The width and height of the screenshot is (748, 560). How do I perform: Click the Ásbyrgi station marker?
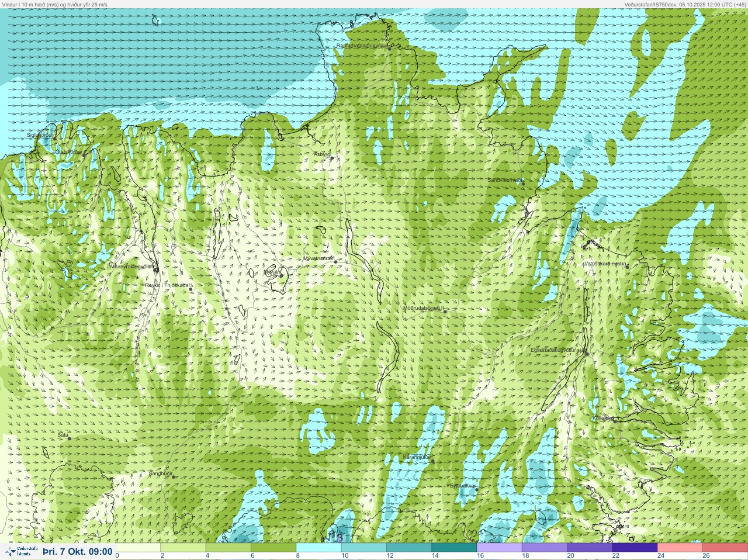(332, 158)
